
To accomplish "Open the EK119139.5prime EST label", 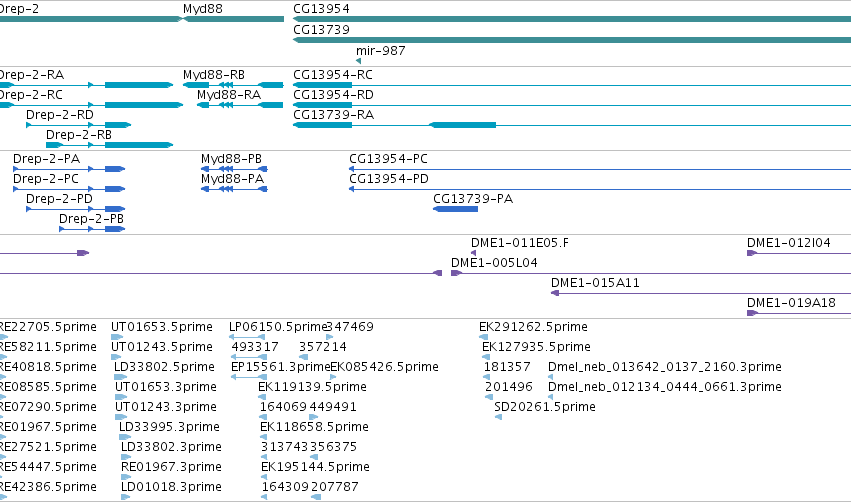I will click(x=312, y=387).
